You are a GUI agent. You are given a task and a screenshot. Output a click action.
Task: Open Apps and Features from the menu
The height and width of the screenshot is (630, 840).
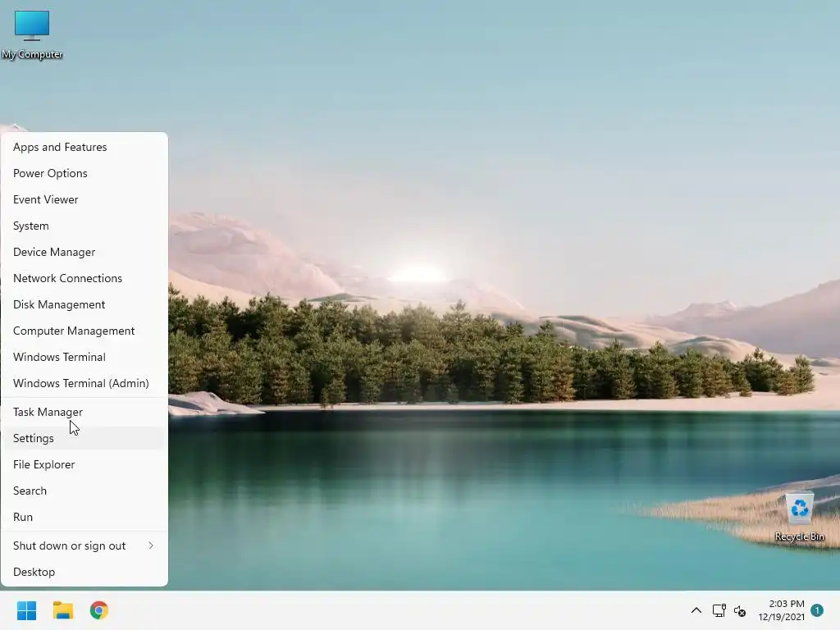pos(84,147)
